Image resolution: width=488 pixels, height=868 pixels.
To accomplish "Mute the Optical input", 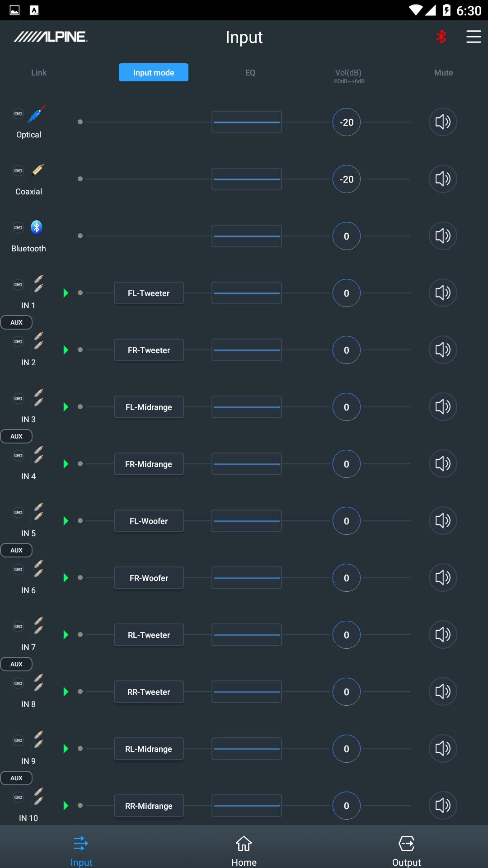I will point(443,122).
